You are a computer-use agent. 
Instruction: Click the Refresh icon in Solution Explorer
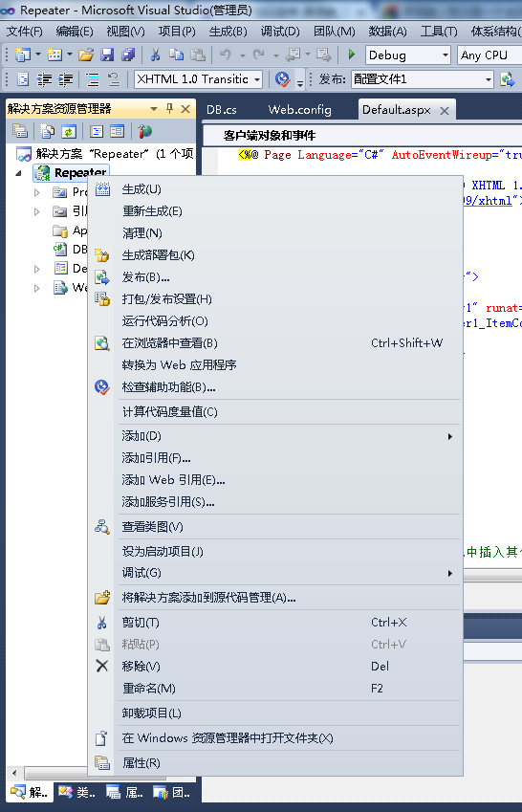69,131
